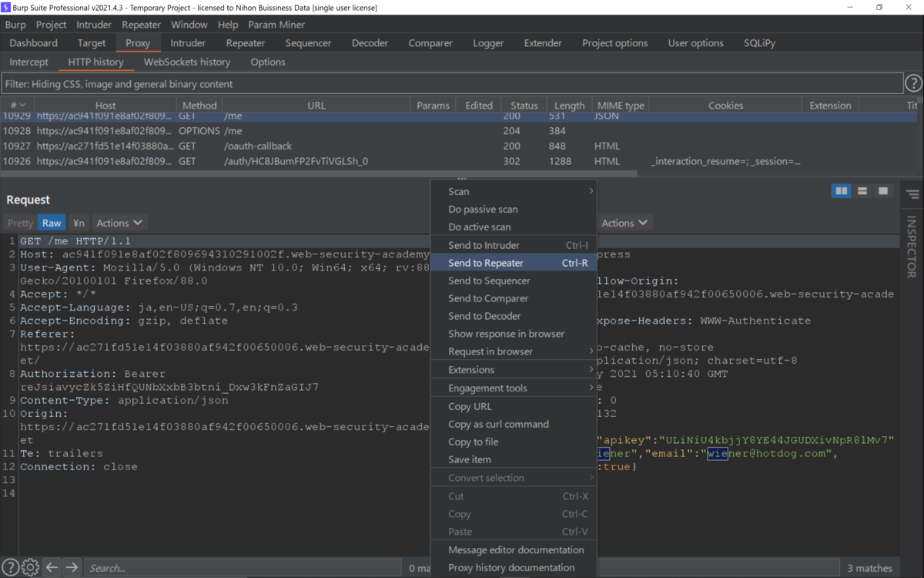Select the WebSockets history sub-tab
The height and width of the screenshot is (578, 924).
(187, 62)
